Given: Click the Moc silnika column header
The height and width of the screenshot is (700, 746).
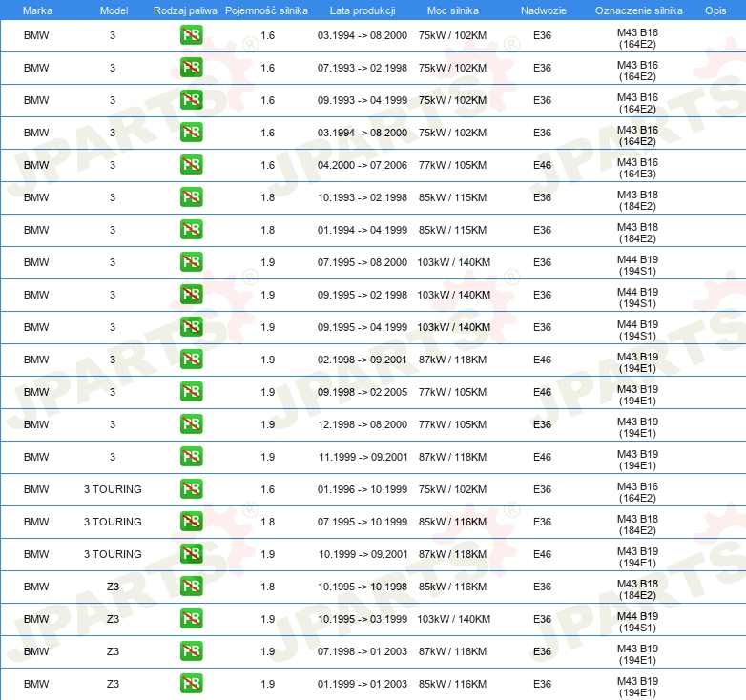Looking at the screenshot, I should coord(453,10).
